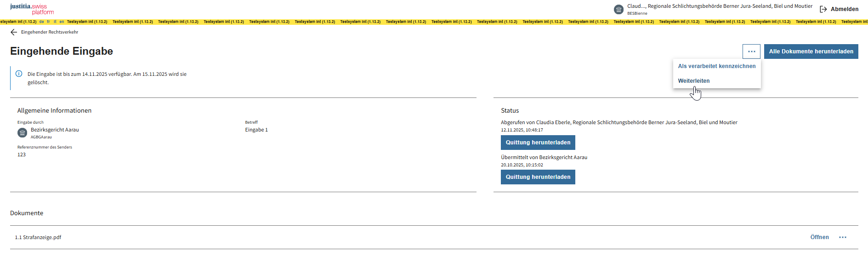Click the institution avatar icon in header
This screenshot has width=868, height=263.
[x=618, y=9]
